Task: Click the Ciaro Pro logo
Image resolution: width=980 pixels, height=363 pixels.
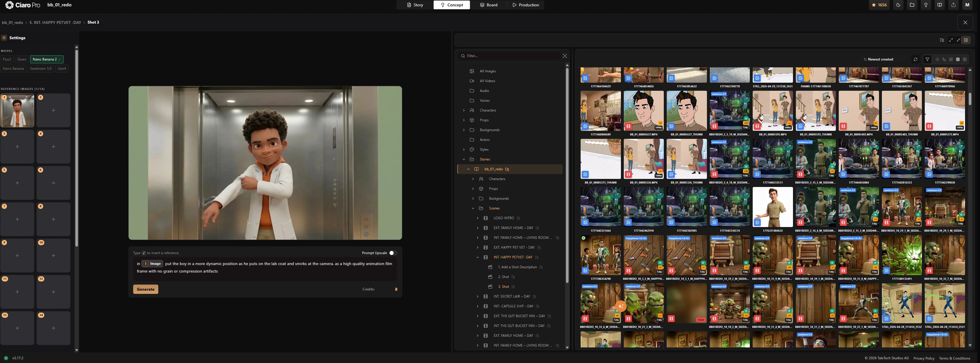Action: click(x=23, y=5)
